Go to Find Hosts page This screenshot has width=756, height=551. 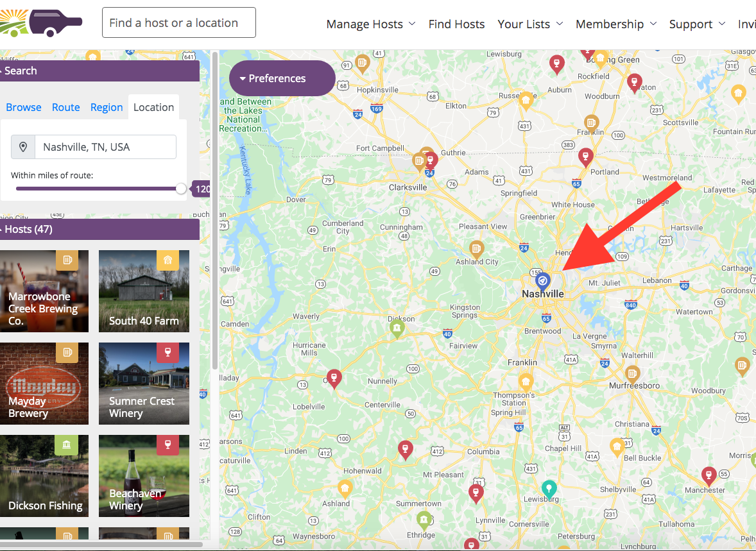tap(456, 24)
